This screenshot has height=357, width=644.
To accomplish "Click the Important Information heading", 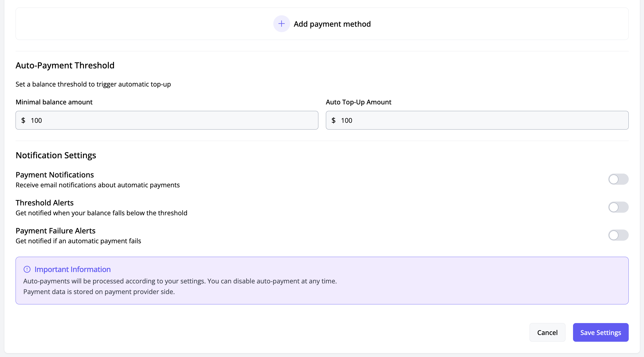I will [x=73, y=269].
